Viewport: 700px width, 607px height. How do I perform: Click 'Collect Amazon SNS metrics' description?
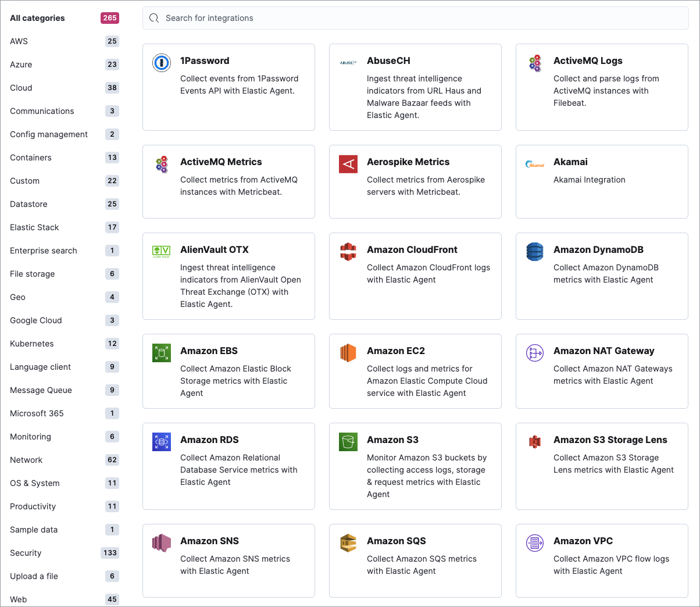(x=235, y=565)
